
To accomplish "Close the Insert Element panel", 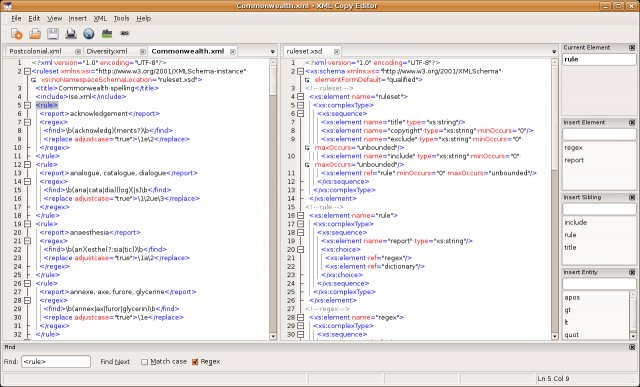I will coord(632,122).
